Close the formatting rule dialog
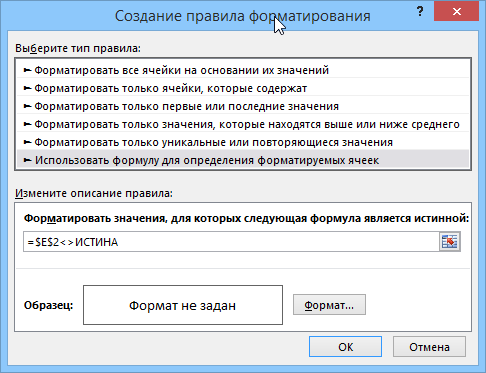The width and height of the screenshot is (486, 373). point(456,12)
